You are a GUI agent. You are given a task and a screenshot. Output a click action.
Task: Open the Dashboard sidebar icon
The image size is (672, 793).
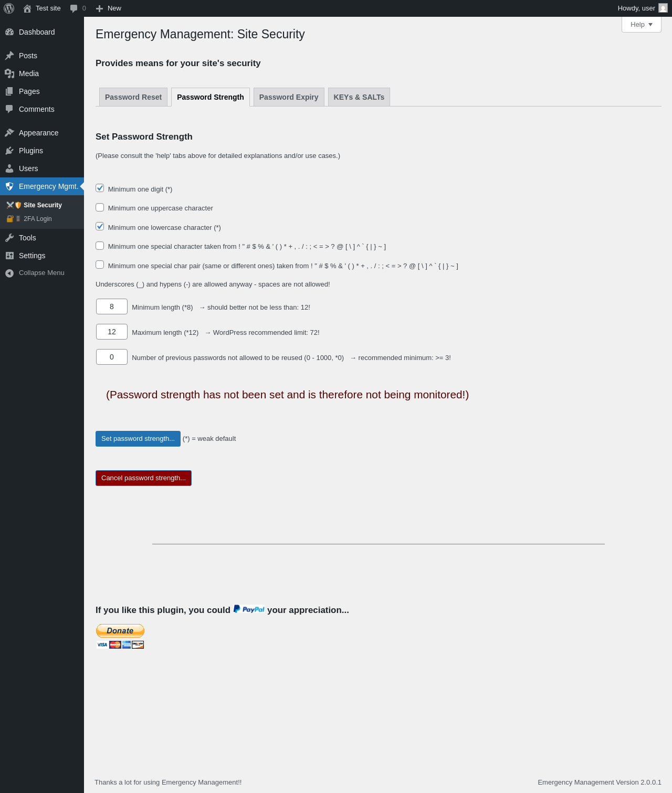click(x=9, y=32)
